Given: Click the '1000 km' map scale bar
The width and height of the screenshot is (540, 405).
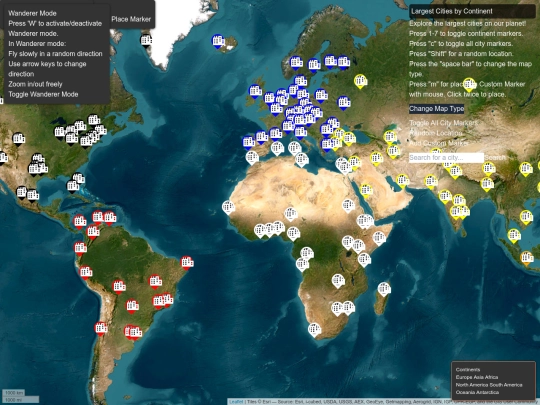Looking at the screenshot, I should [x=14, y=393].
